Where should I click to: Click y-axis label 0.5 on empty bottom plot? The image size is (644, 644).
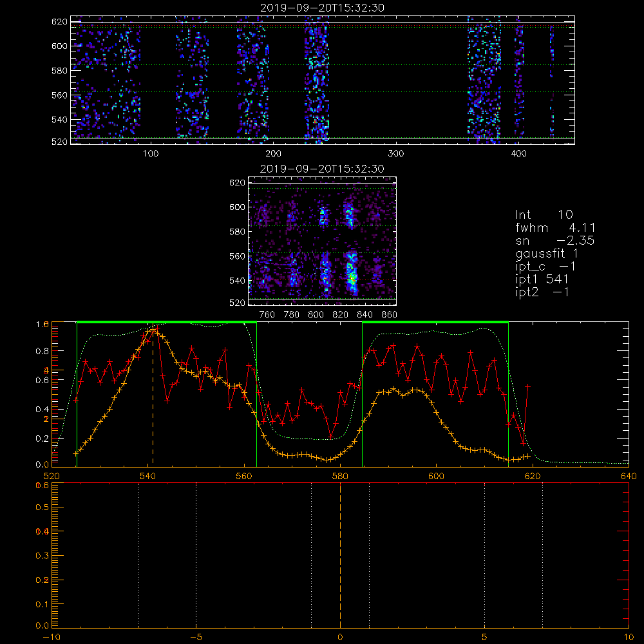pos(43,507)
